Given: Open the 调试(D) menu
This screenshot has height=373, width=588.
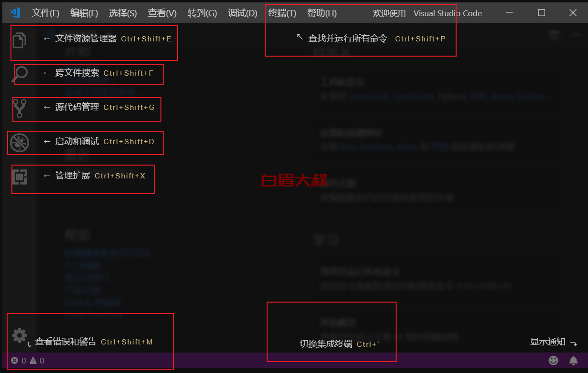Looking at the screenshot, I should pyautogui.click(x=242, y=13).
